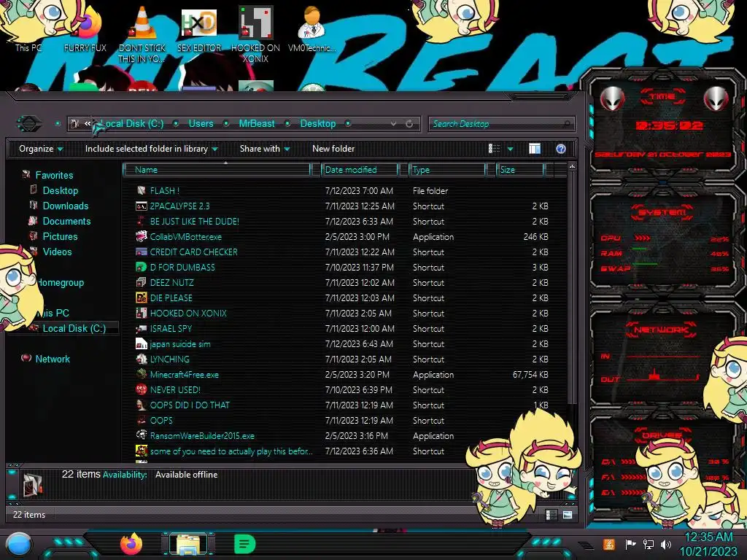Click the Explorer back navigation button
This screenshot has width=747, height=560.
pyautogui.click(x=29, y=124)
